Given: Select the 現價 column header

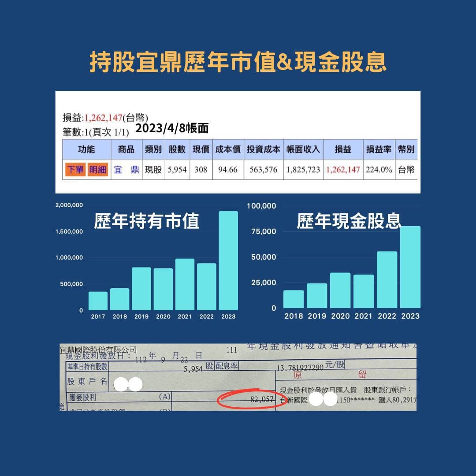Looking at the screenshot, I should 201,149.
